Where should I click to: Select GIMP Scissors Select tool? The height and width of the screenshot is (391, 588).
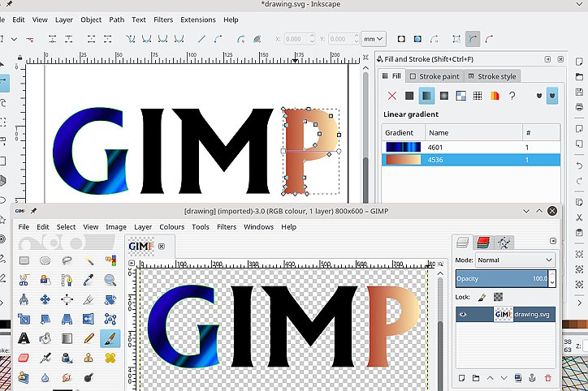click(24, 280)
